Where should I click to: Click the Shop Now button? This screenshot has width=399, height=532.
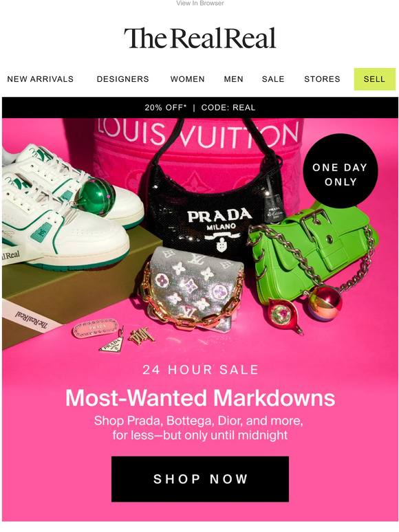coord(200,479)
